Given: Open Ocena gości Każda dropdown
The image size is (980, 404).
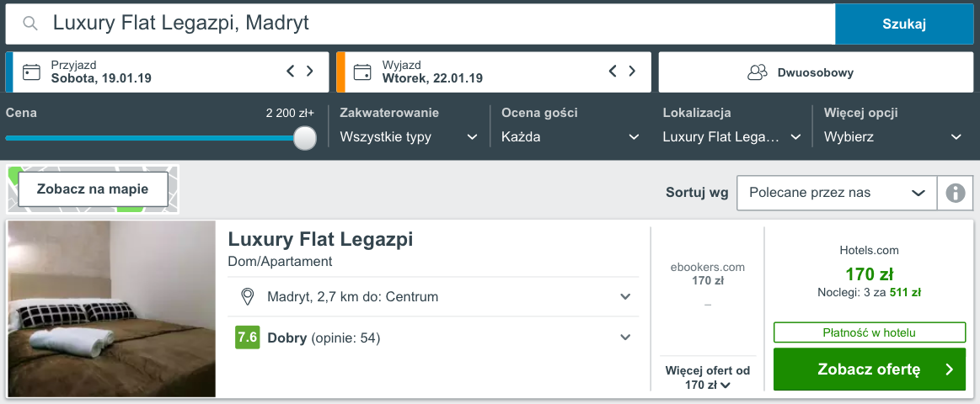Looking at the screenshot, I should point(570,137).
